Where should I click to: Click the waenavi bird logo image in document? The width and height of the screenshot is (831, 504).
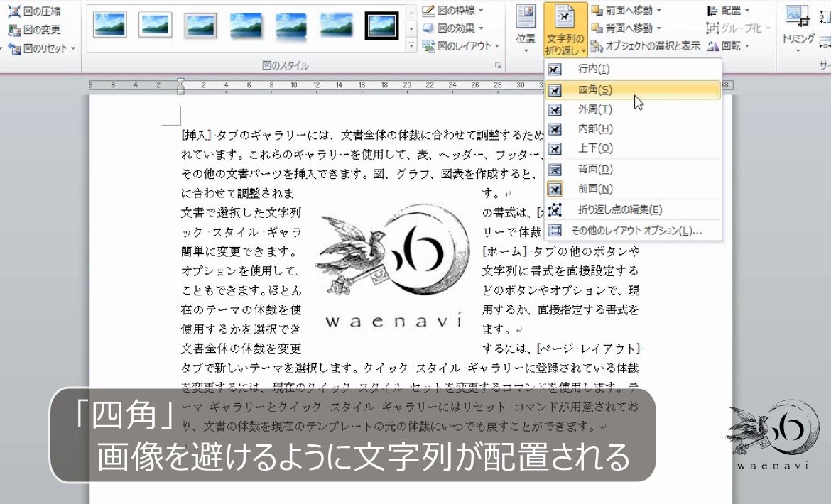point(392,265)
